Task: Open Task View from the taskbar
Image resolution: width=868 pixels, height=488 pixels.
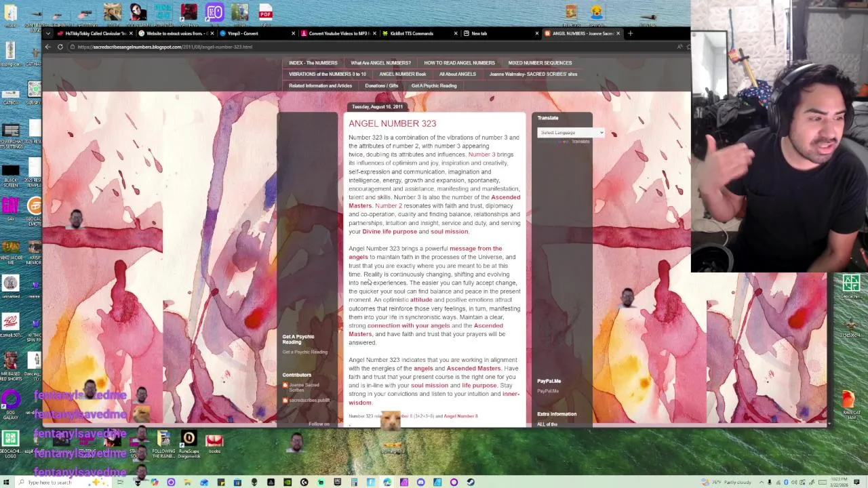Action: [x=120, y=482]
